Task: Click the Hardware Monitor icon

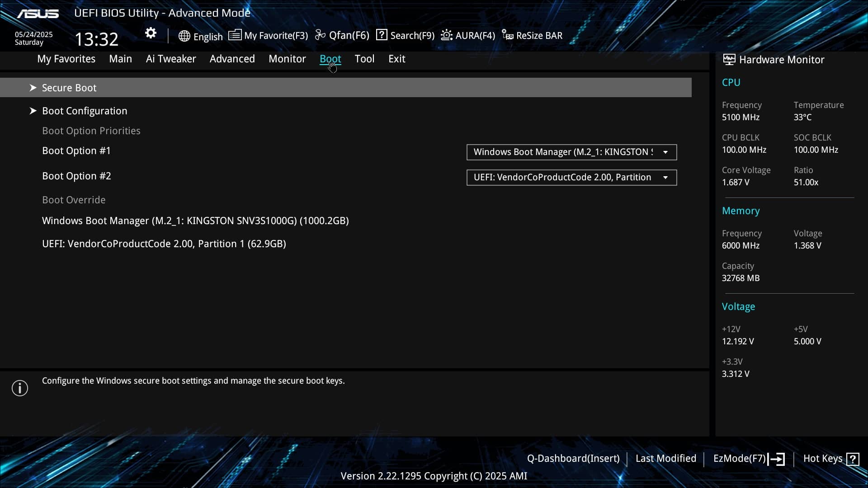Action: [x=729, y=59]
